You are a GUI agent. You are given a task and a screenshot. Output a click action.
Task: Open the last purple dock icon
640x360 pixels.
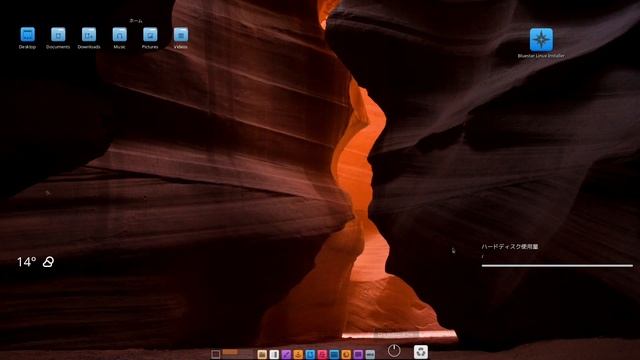pyautogui.click(x=358, y=354)
